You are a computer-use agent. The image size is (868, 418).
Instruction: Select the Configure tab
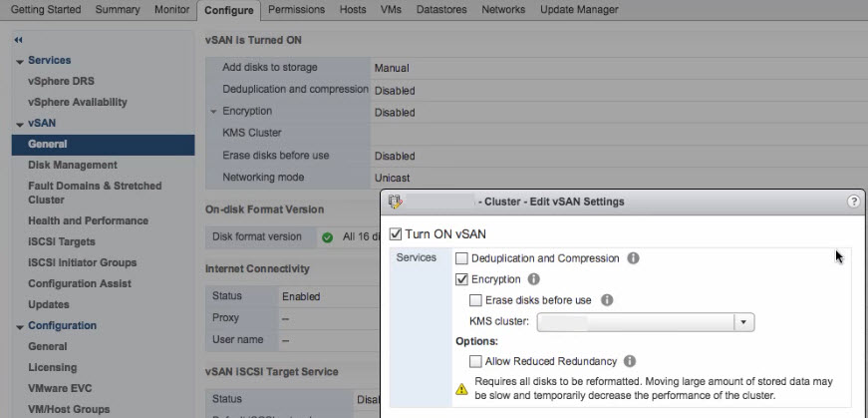click(228, 10)
